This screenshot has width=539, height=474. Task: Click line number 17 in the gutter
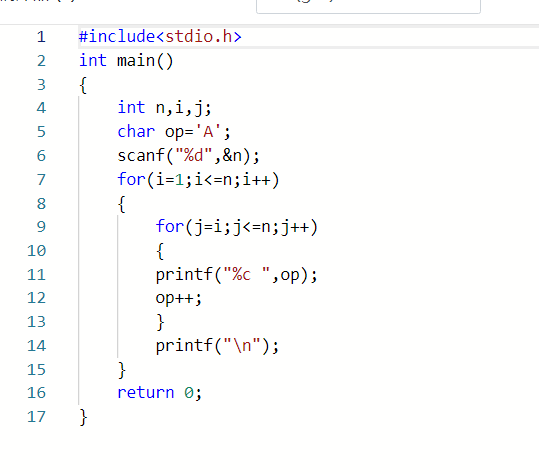(36, 417)
